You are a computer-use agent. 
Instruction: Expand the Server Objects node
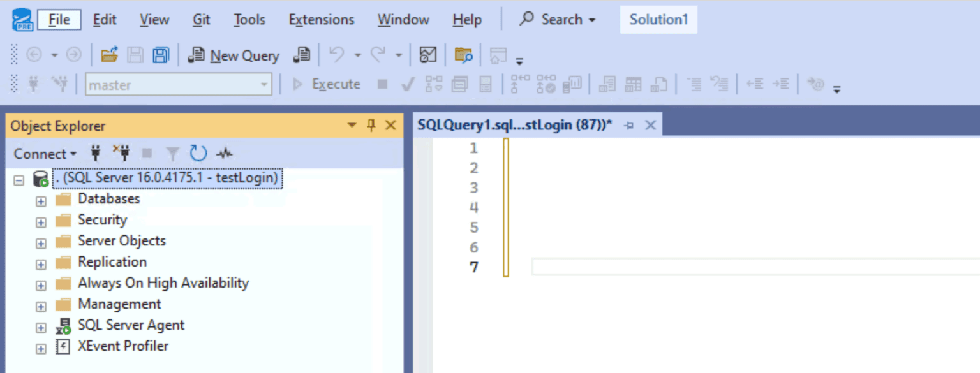point(41,244)
